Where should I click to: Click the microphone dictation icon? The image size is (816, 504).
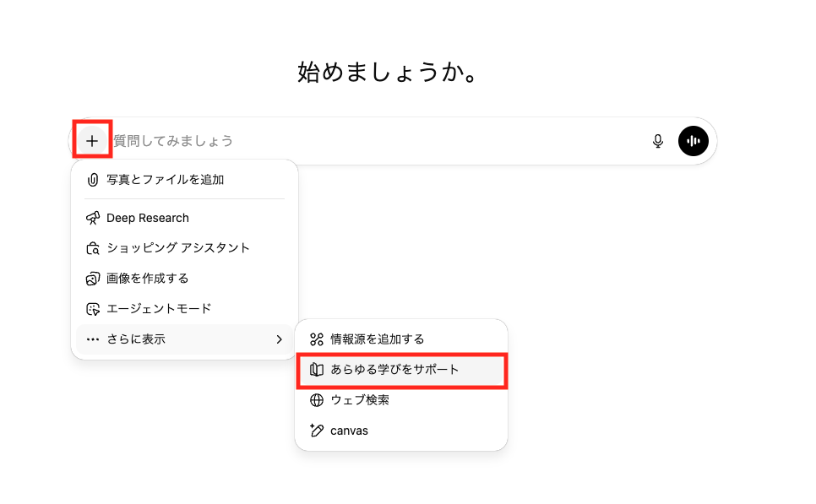[658, 141]
